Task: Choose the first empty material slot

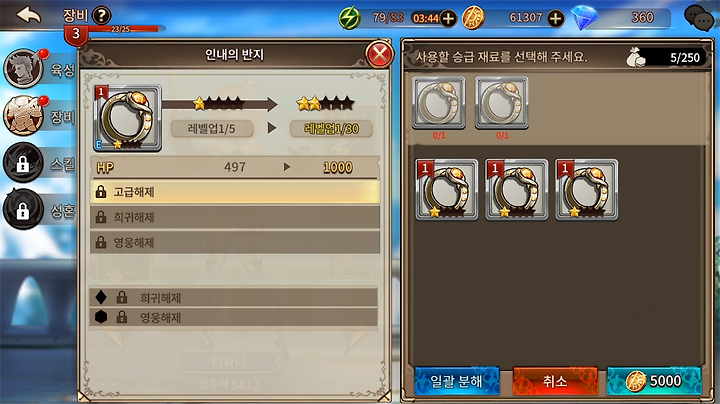Action: click(x=439, y=103)
